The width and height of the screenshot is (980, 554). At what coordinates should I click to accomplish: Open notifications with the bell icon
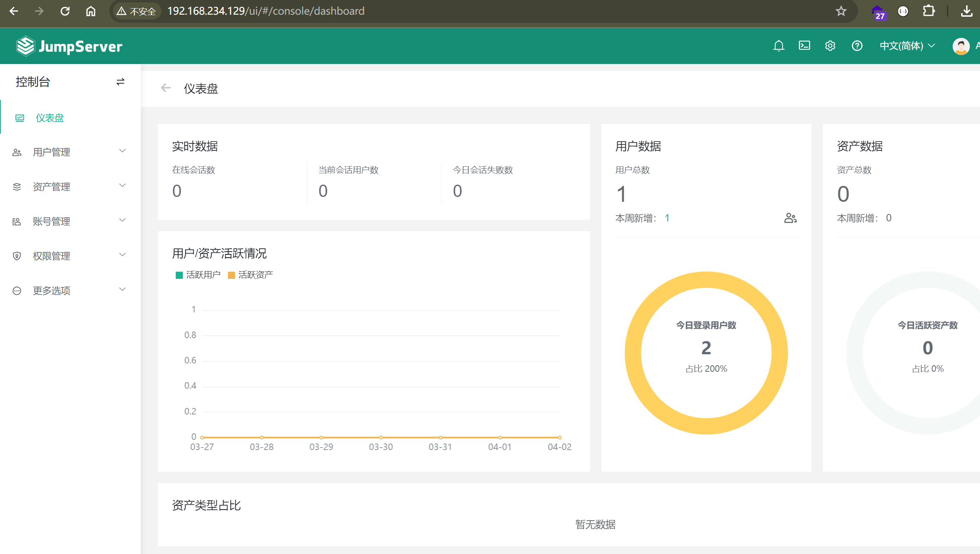coord(778,46)
